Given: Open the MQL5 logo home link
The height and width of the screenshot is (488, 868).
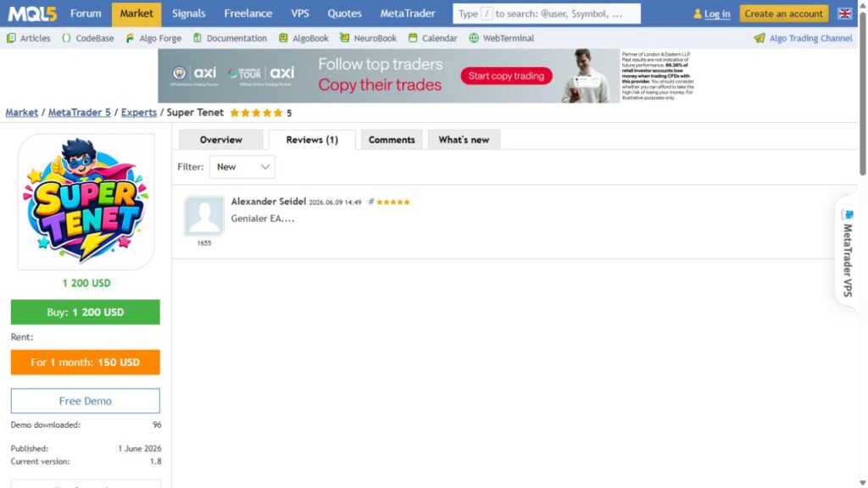Looking at the screenshot, I should (x=32, y=14).
